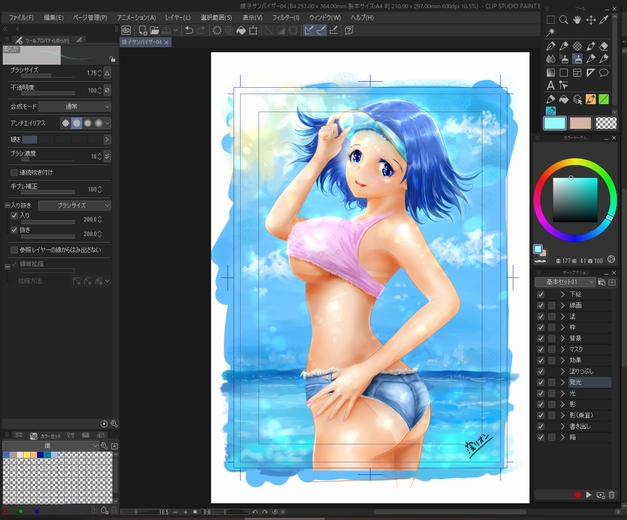Select the transparent color swatch
The image size is (627, 520).
606,123
